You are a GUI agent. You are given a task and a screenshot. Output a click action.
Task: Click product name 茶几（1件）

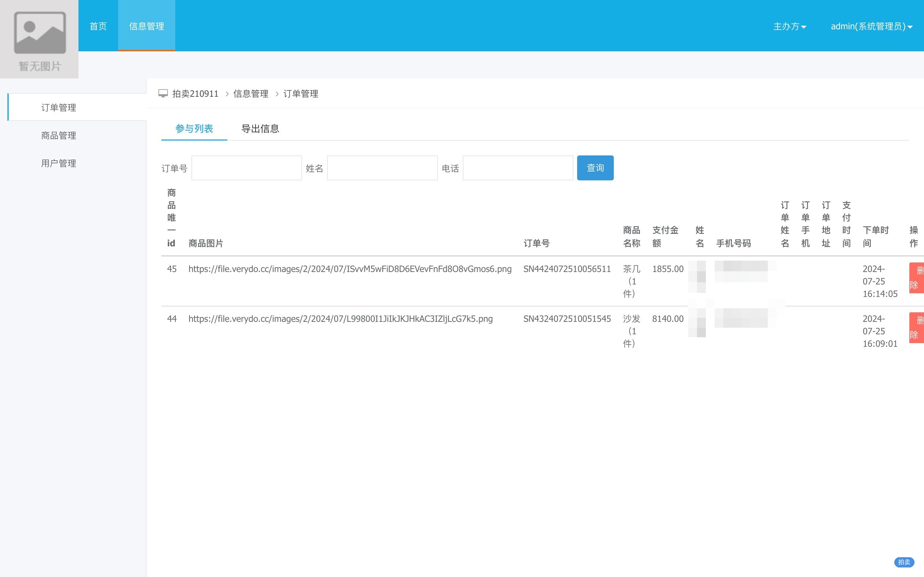point(632,281)
